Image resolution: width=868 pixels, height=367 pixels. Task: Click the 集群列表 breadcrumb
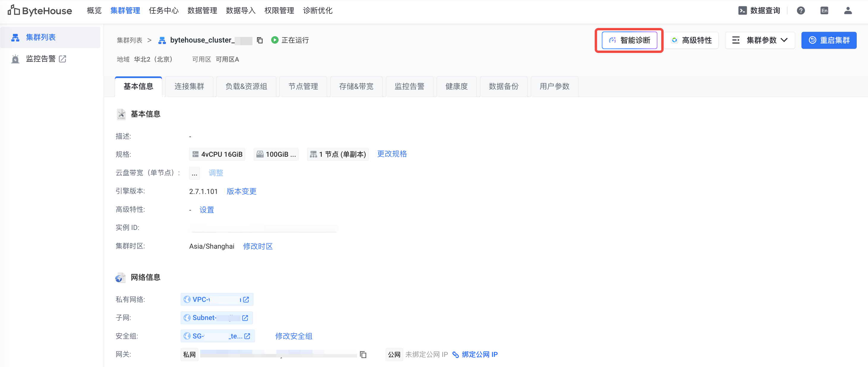tap(130, 40)
